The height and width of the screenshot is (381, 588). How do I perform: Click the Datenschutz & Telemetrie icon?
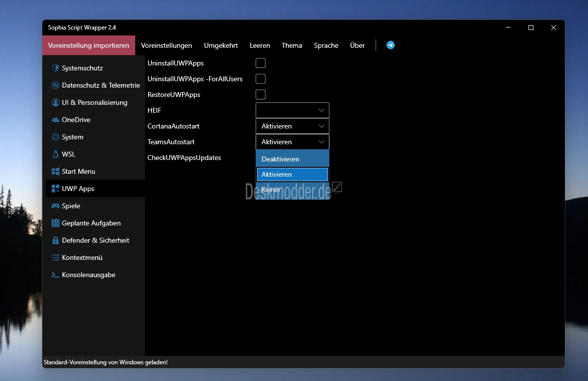pyautogui.click(x=56, y=85)
